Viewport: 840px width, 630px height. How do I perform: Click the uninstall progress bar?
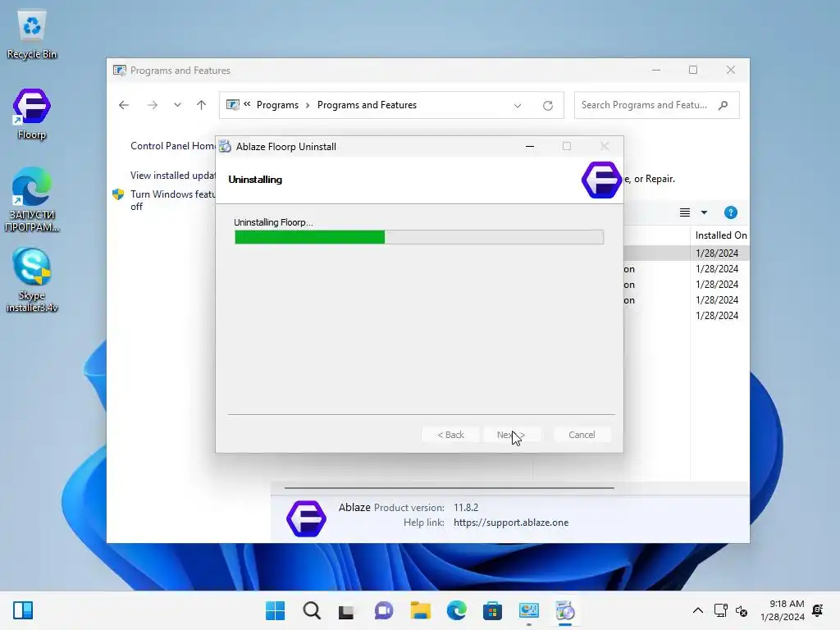tap(419, 237)
